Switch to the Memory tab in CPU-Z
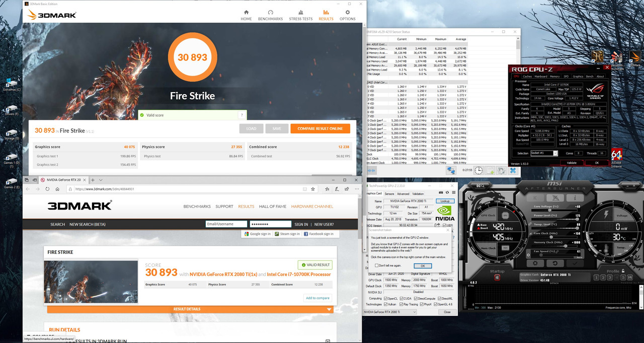The image size is (644, 343). [x=554, y=77]
